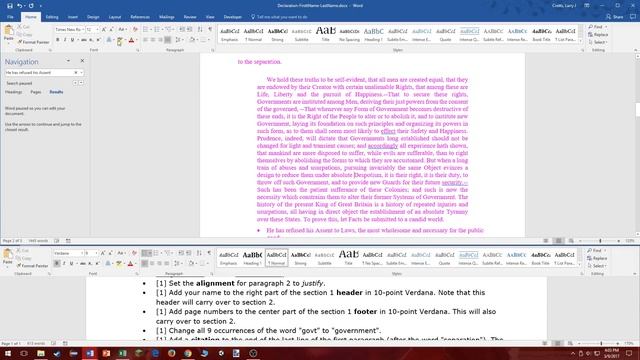Screen dimensions: 640x360
Task: Click red font color button upper window
Action: click(x=131, y=40)
